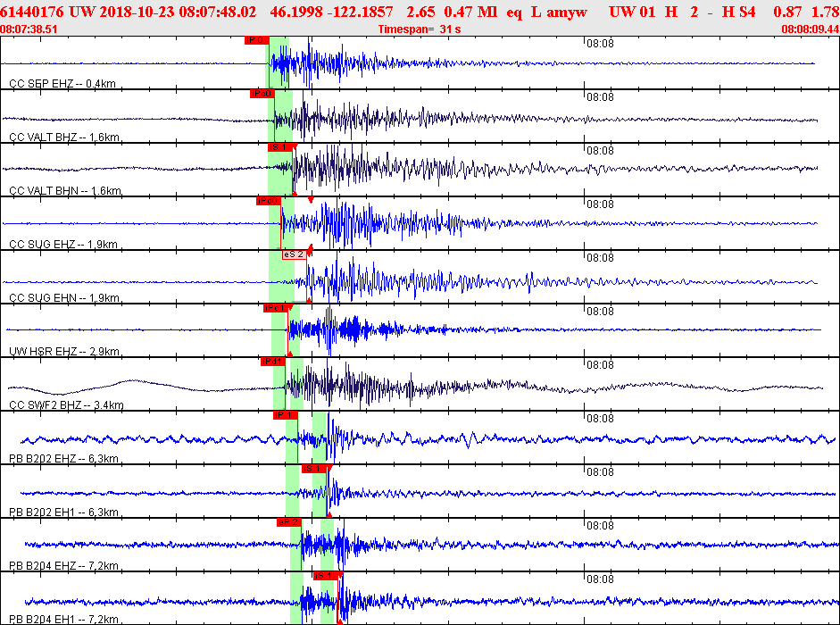The image size is (840, 625).
Task: Click the depth value 2.65 in header
Action: click(x=420, y=12)
